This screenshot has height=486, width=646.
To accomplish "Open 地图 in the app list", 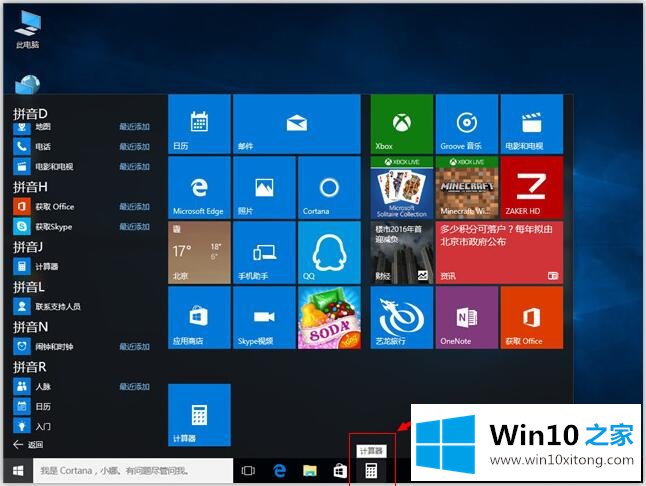I will tap(82, 127).
